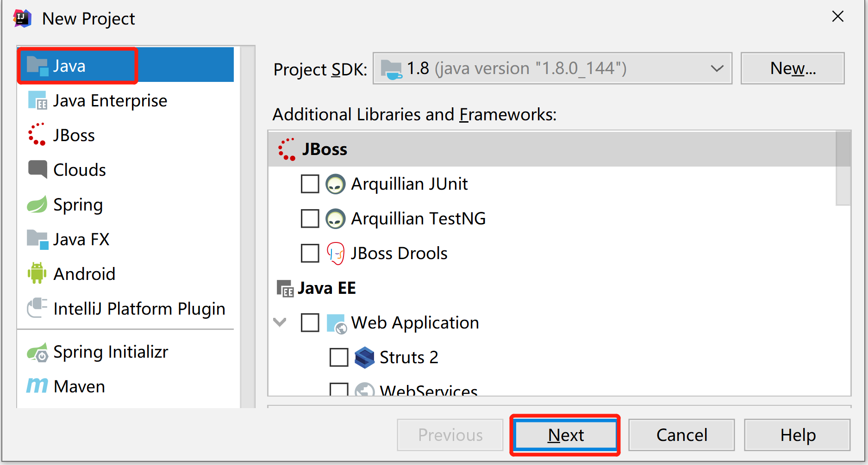This screenshot has height=465, width=868.
Task: Check the Web Application checkbox
Action: click(x=310, y=322)
